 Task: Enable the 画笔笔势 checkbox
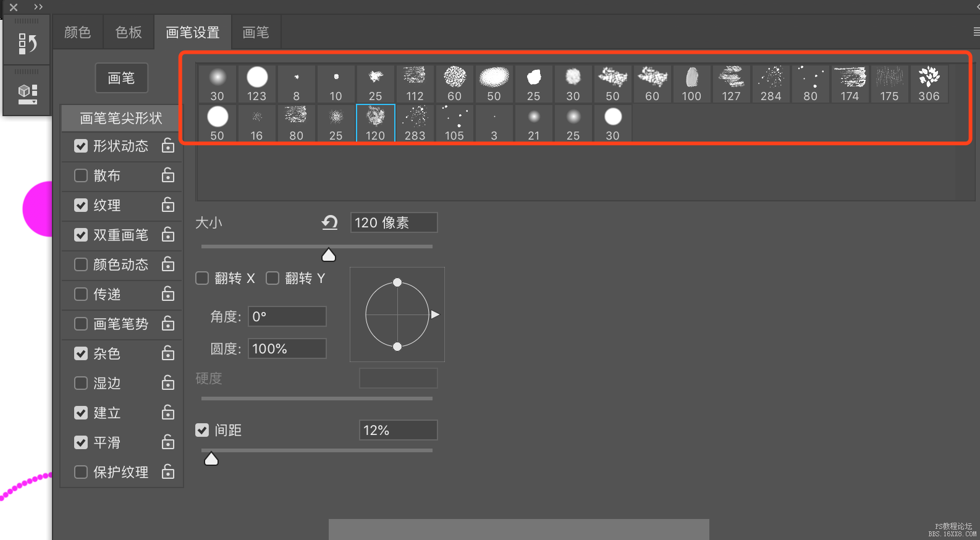[x=81, y=324]
